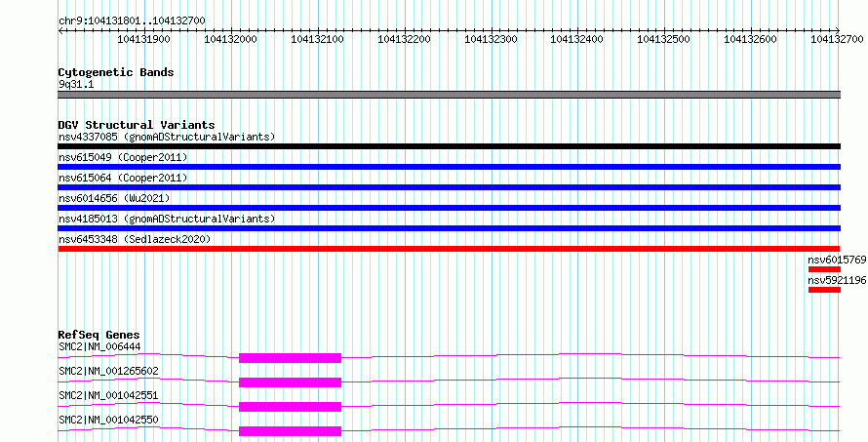Click ruler position label 104132000

(x=231, y=39)
